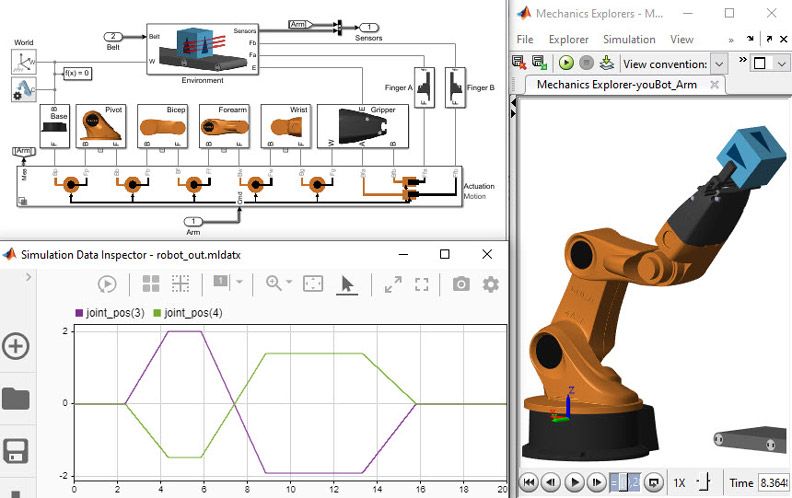The image size is (792, 498).
Task: Click the Time value input field
Action: 773,482
